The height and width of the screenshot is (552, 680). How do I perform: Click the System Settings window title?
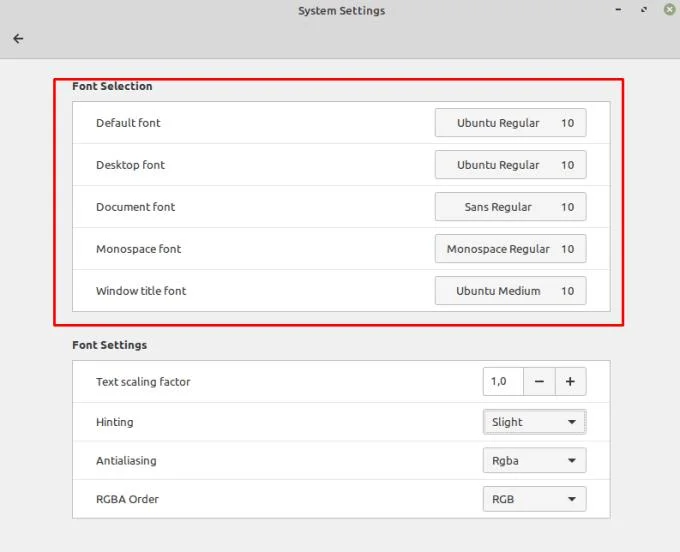coord(341,11)
